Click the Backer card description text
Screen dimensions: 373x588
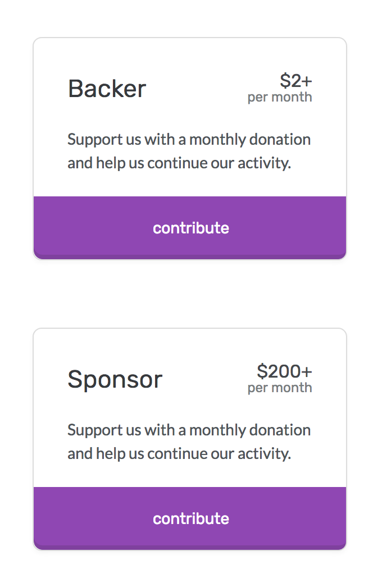[189, 151]
